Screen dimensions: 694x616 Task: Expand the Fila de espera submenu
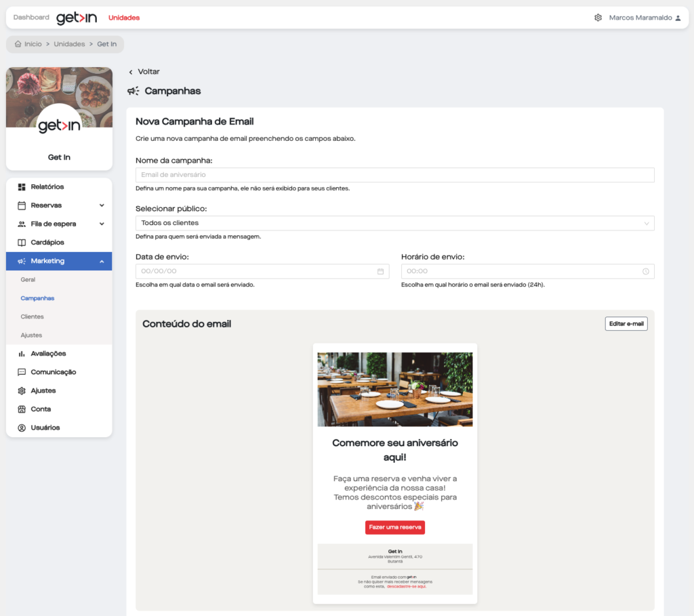tap(102, 224)
